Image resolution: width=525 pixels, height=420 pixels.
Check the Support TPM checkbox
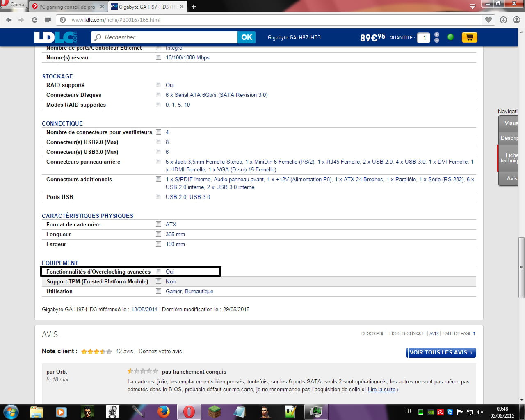tap(158, 281)
